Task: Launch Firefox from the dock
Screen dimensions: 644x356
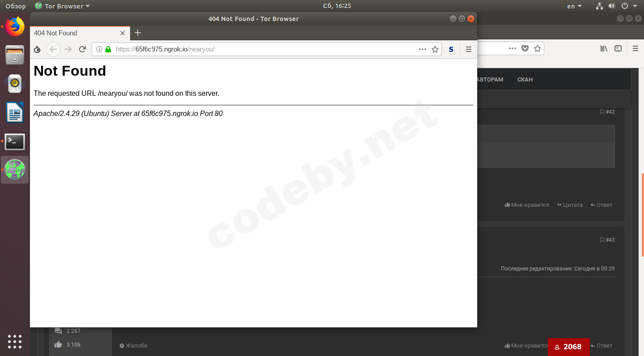Action: click(x=15, y=27)
